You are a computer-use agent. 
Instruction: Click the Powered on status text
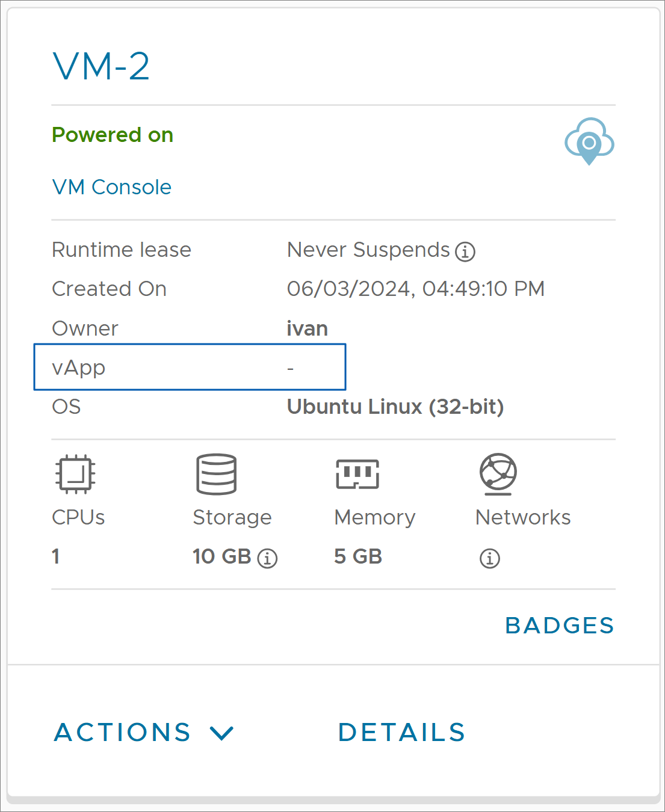pyautogui.click(x=113, y=135)
